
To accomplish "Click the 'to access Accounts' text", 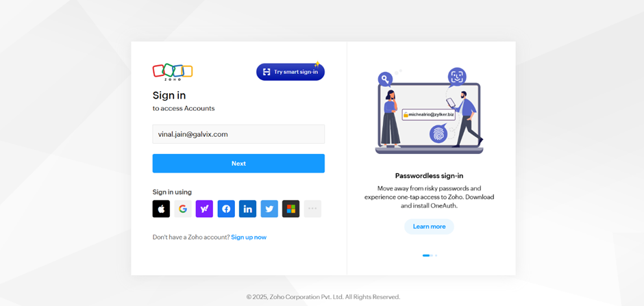I will coord(184,108).
